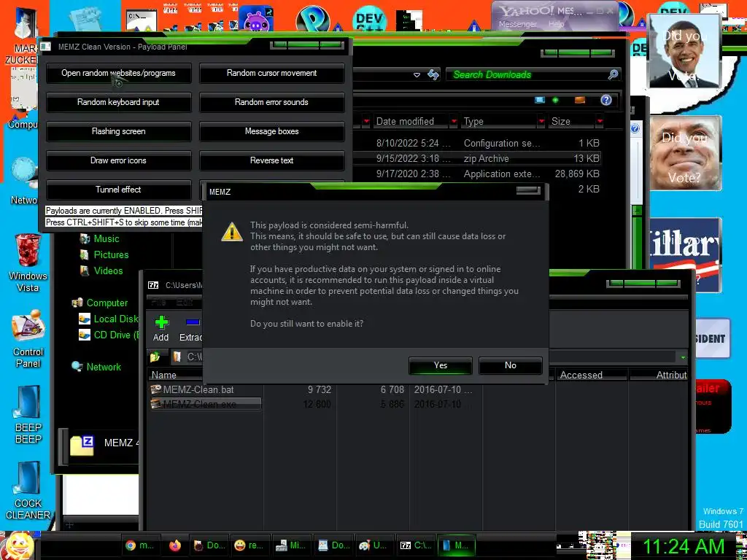
Task: Click MEMZ-Clean.bat file icon in 7-Zip
Action: (x=156, y=389)
